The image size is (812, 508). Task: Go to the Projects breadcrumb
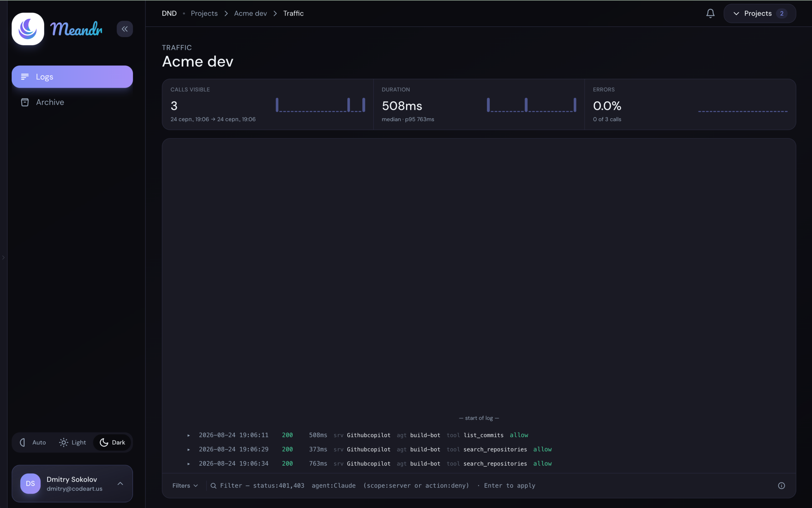click(x=204, y=13)
